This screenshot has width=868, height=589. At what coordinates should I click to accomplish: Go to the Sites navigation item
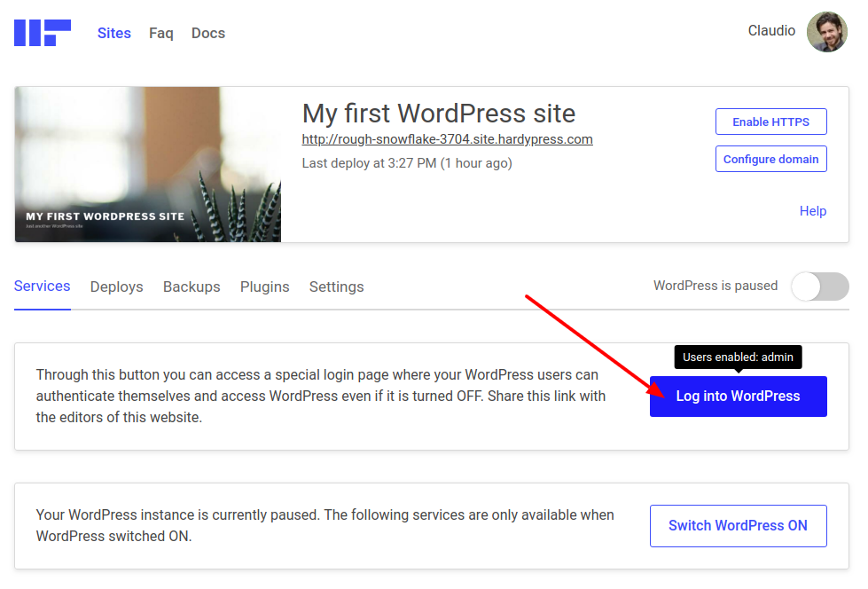point(114,33)
